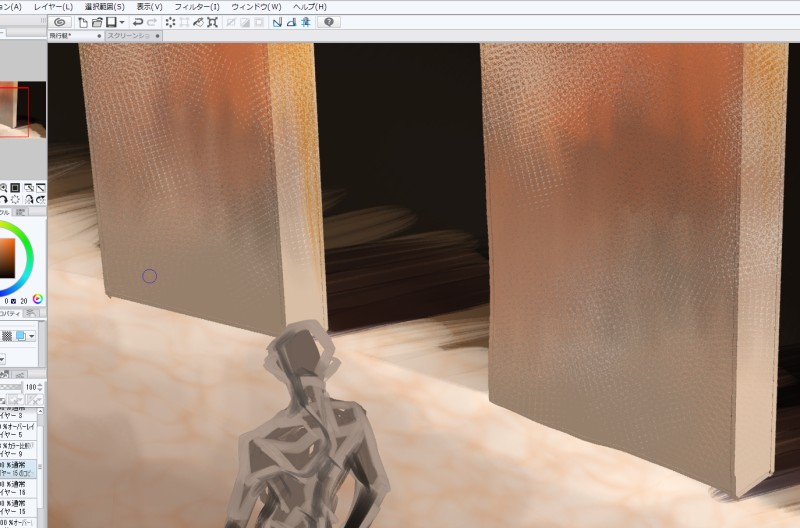Create a new canvas document
The image size is (800, 528).
[x=82, y=22]
